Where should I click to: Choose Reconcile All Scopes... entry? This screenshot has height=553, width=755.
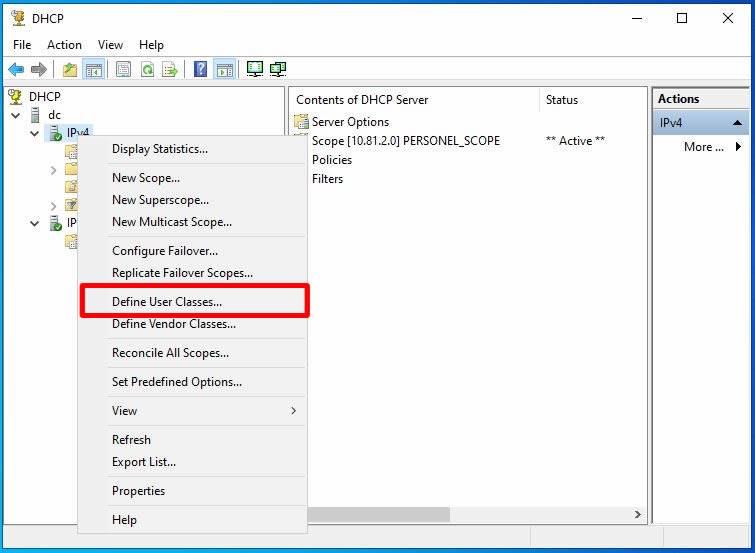pyautogui.click(x=193, y=353)
